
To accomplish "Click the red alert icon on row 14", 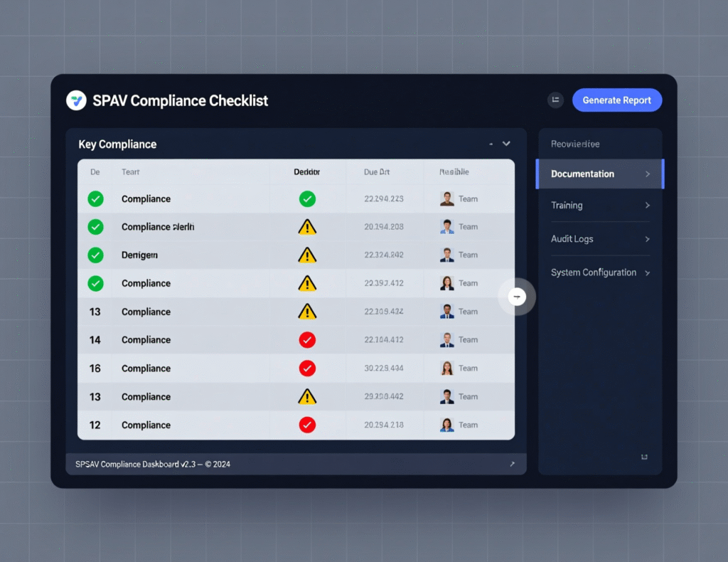I will point(307,340).
